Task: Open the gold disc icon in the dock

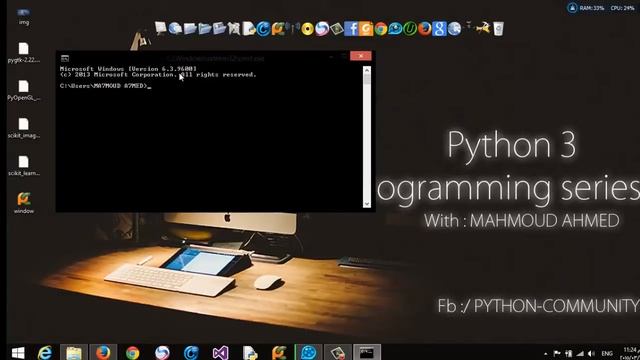Action: [x=307, y=29]
